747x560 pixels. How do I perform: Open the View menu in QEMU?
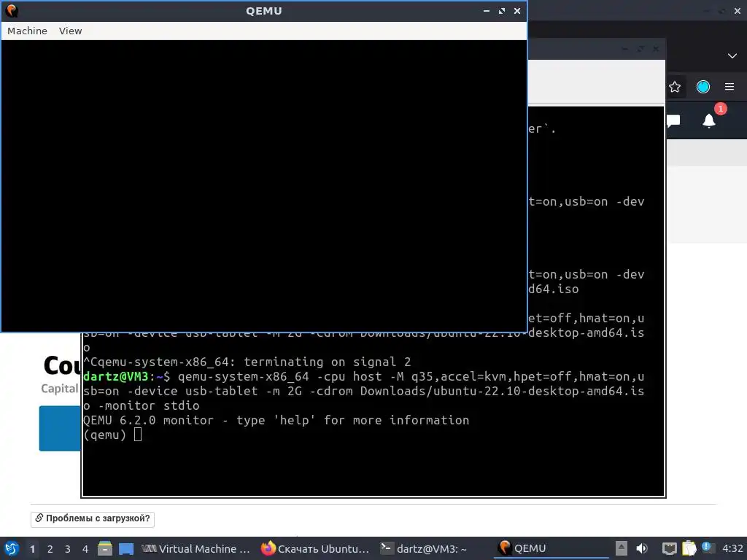point(71,31)
